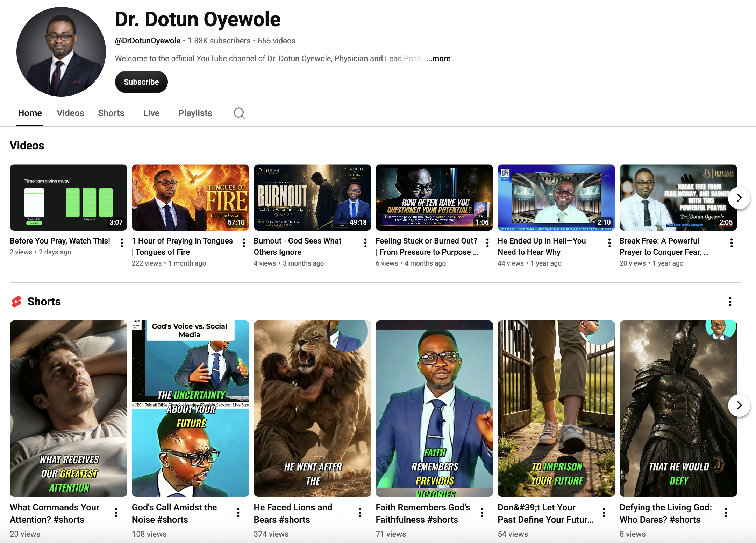The image size is (756, 543).
Task: Click the channel search magnifier icon
Action: click(x=239, y=113)
